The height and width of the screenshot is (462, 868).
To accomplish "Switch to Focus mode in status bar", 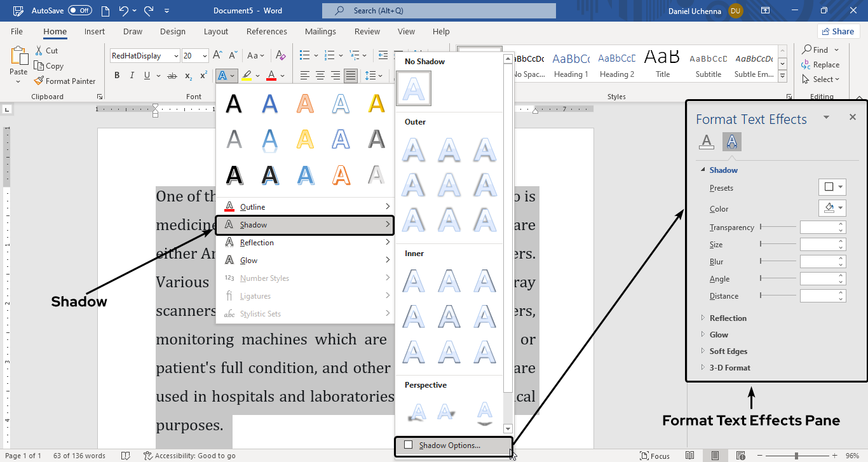I will (x=654, y=456).
